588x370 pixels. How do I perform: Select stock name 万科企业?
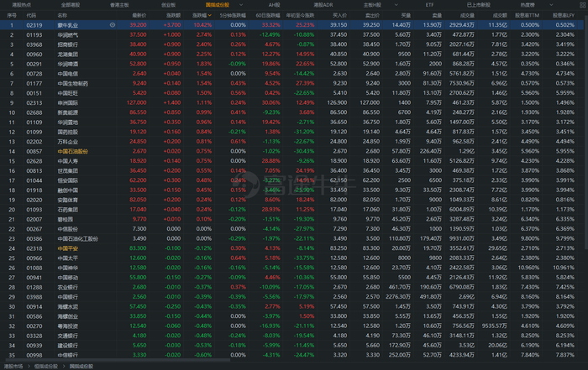[68, 142]
